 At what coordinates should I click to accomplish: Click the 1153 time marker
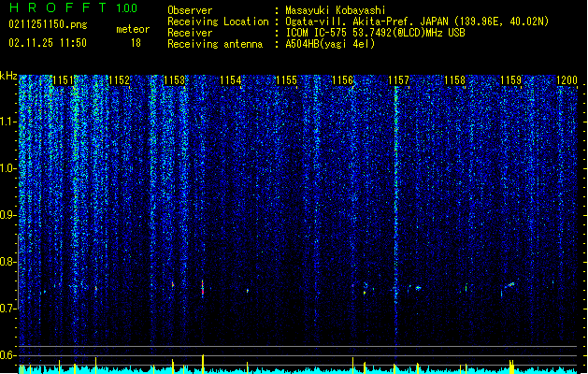pos(175,80)
